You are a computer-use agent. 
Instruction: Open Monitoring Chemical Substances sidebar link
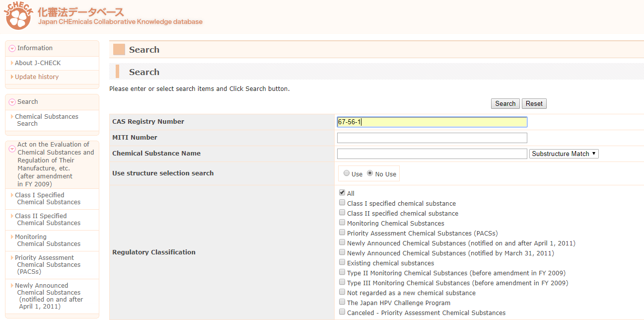(47, 240)
